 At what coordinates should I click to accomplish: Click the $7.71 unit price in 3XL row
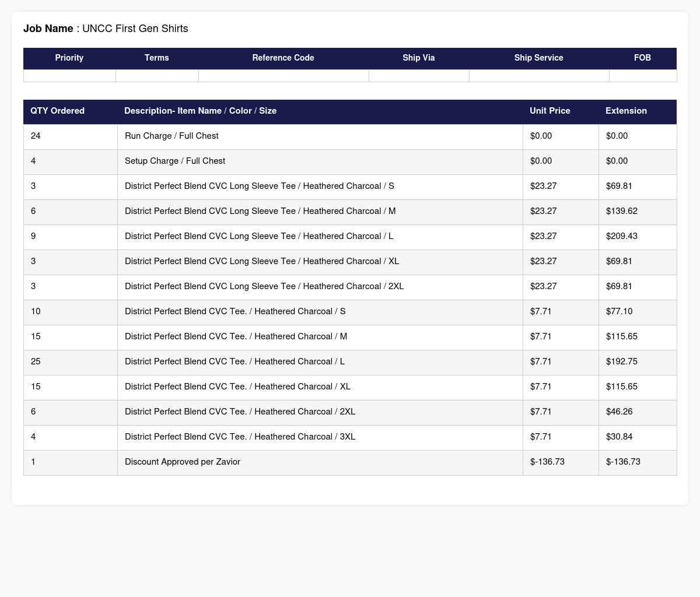(541, 437)
